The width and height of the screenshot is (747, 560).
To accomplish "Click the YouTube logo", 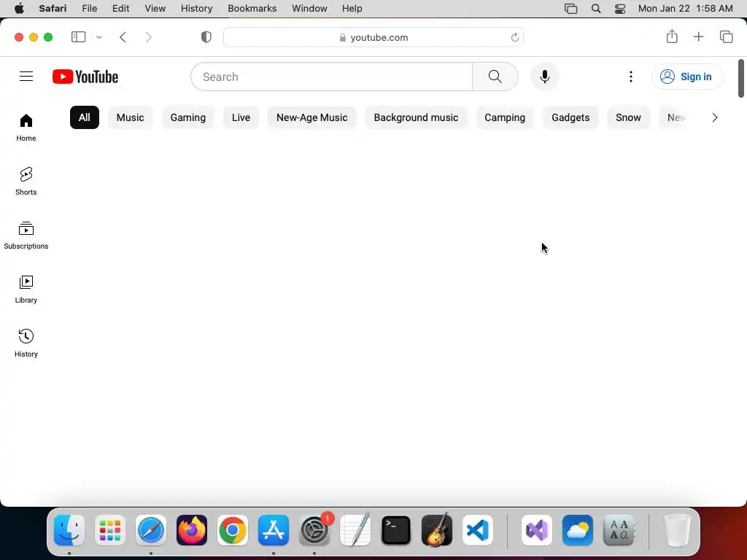I will point(85,77).
